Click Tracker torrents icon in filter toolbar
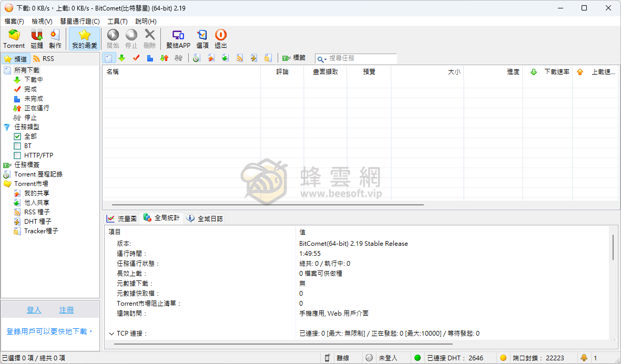Screen dimensions: 621x364 point(268,58)
